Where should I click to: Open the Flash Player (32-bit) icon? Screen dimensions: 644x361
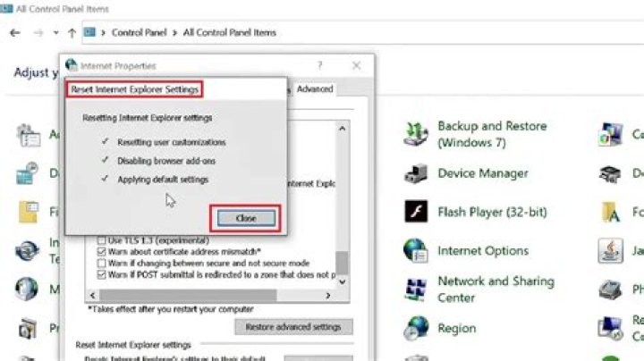416,212
